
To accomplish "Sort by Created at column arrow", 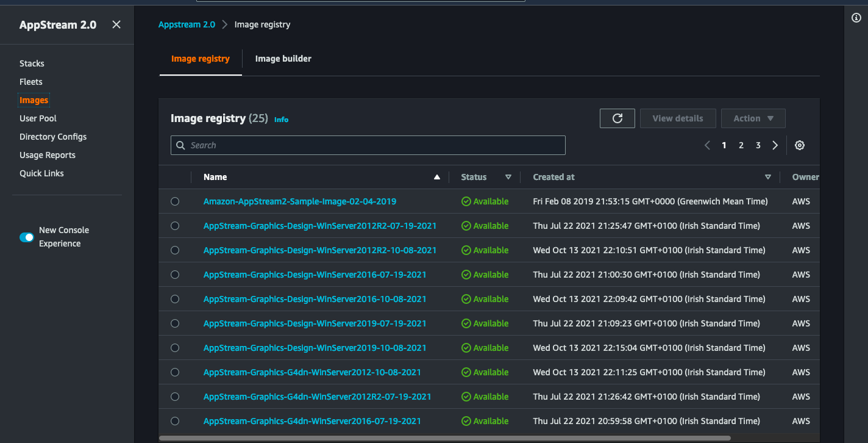I will click(768, 177).
